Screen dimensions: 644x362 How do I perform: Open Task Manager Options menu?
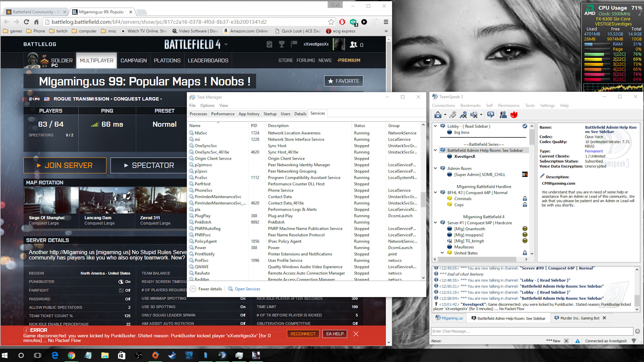coord(207,105)
